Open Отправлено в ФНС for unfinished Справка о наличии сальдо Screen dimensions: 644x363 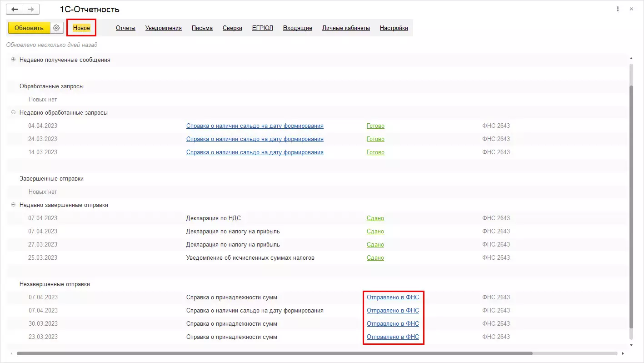click(393, 310)
